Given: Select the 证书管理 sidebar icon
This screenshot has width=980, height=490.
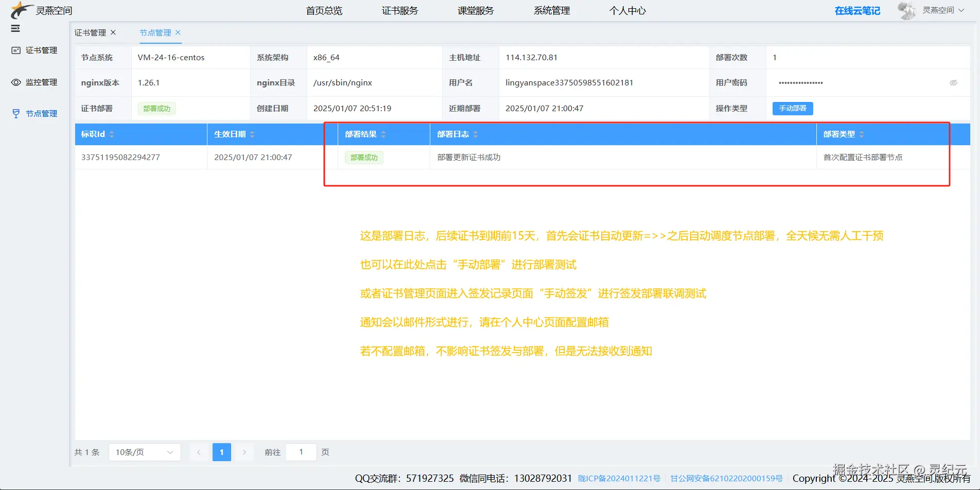Looking at the screenshot, I should pos(15,50).
